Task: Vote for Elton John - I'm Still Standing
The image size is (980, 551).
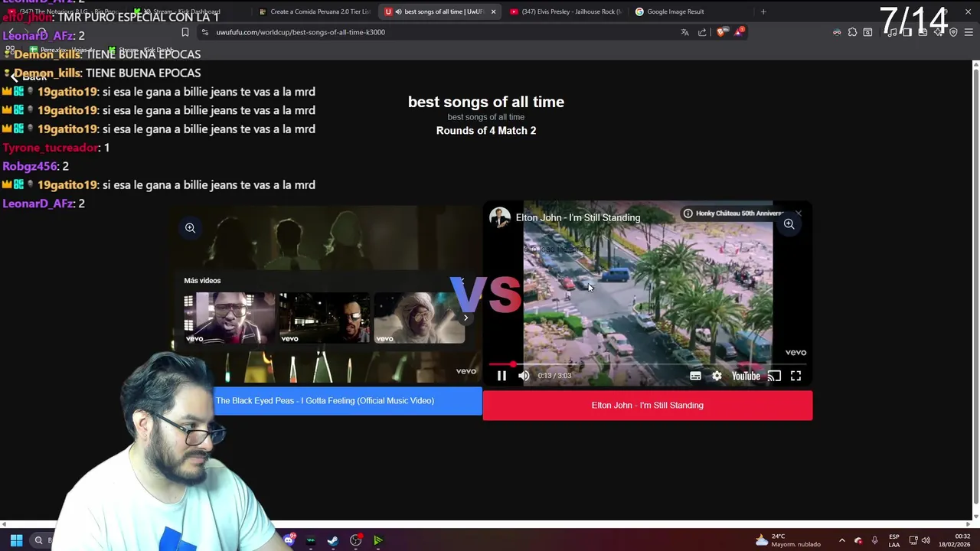Action: [x=648, y=406]
